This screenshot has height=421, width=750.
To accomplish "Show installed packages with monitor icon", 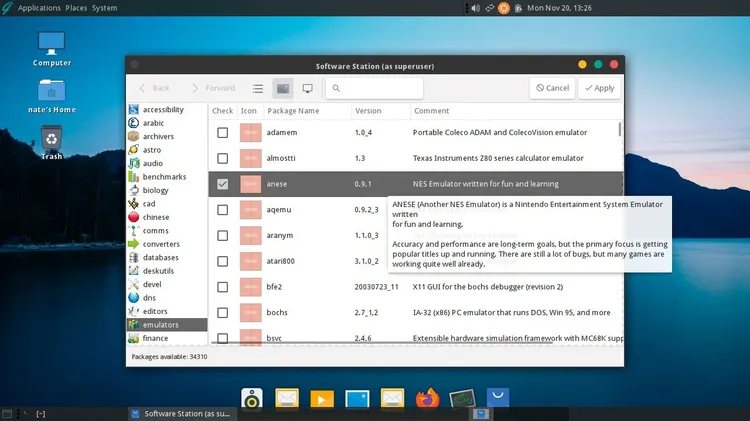I will 308,89.
